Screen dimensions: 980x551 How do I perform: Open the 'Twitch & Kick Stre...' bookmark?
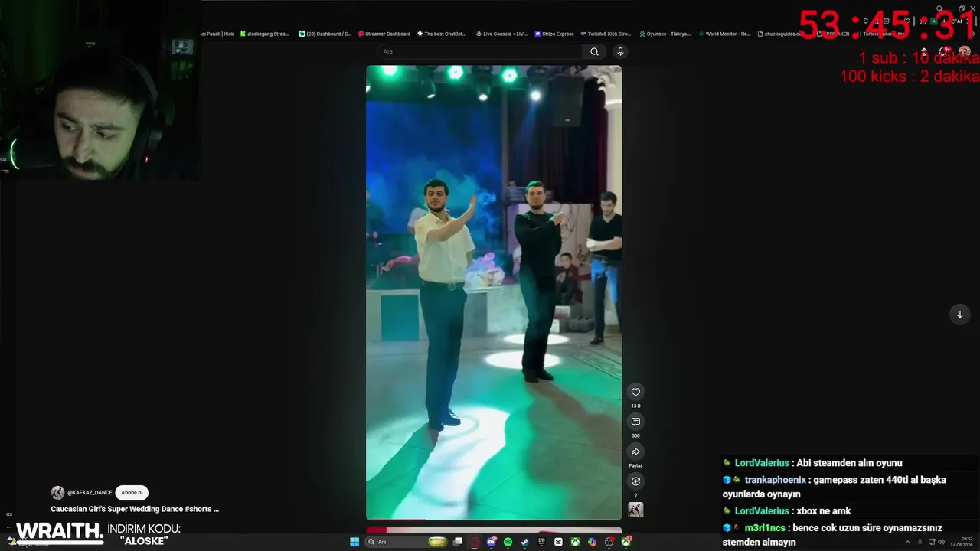point(606,34)
